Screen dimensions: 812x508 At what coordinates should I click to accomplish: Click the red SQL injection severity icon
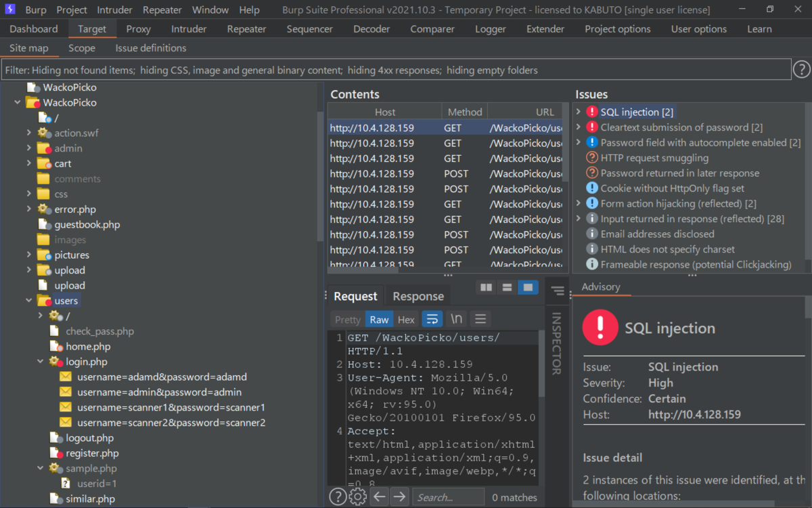(x=592, y=112)
